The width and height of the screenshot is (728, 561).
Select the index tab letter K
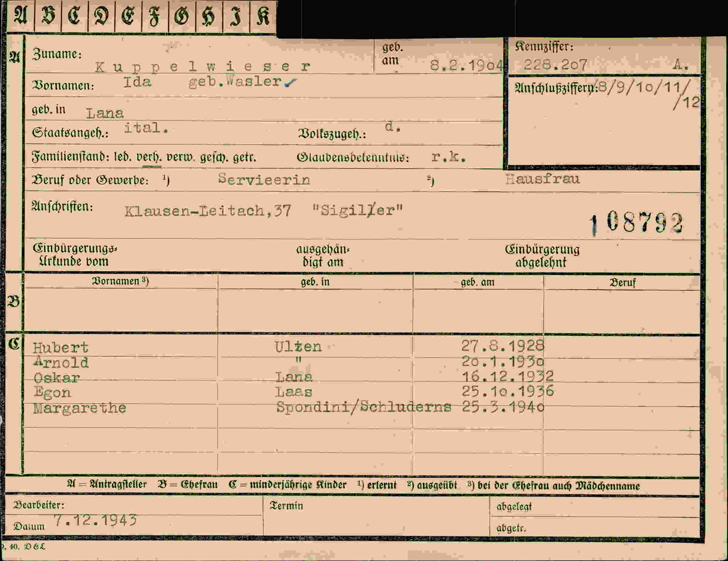point(263,16)
